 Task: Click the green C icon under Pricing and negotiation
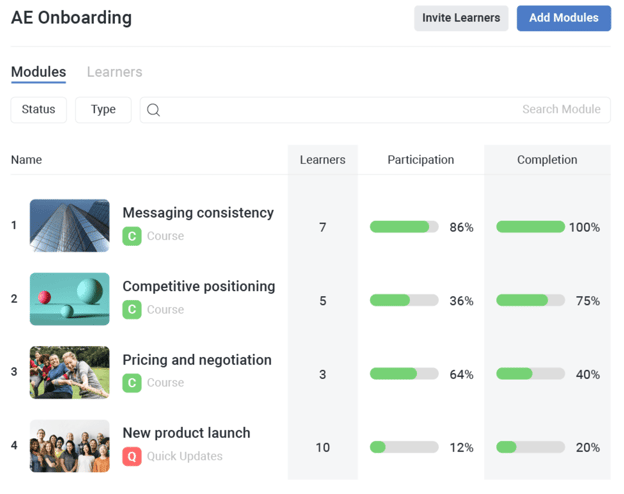tap(132, 383)
